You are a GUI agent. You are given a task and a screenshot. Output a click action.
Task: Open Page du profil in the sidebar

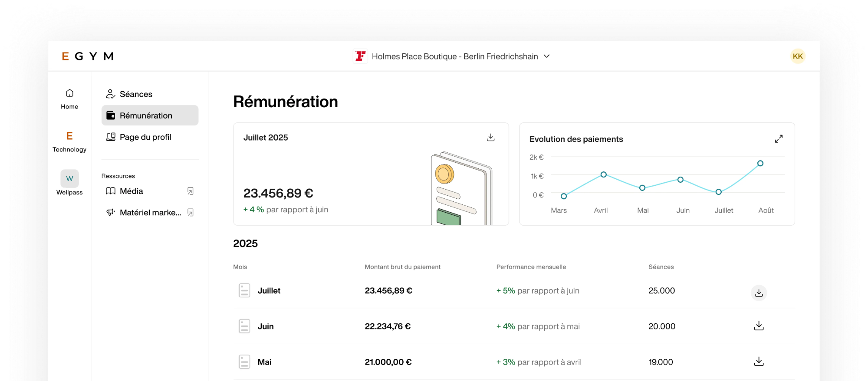145,137
